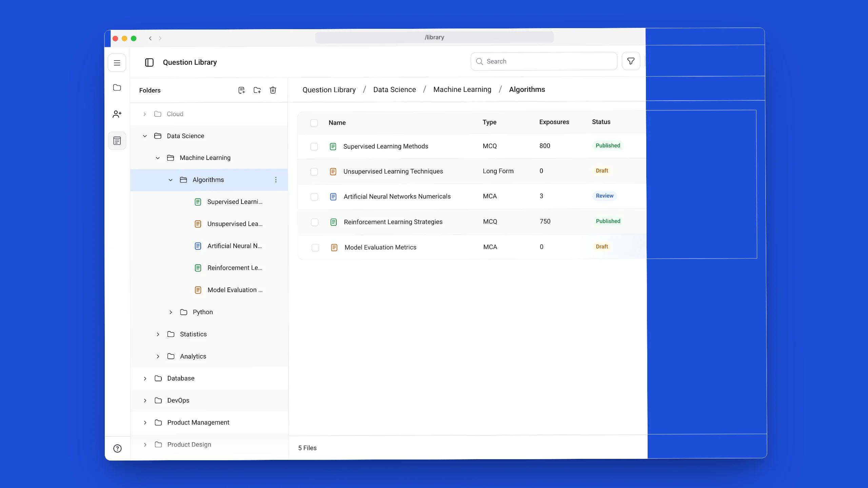The height and width of the screenshot is (488, 868).
Task: Toggle the sidebar panel icon
Action: 149,62
